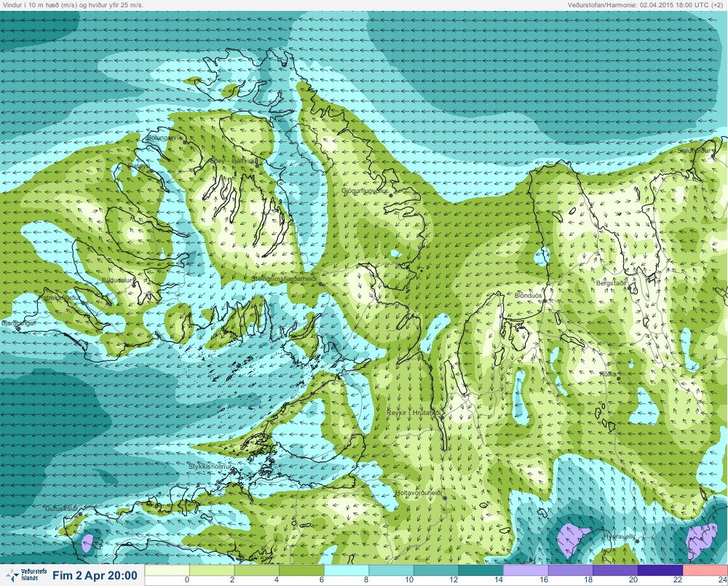This screenshot has width=728, height=586.
Task: Click the legend scale value 24
Action: (722, 579)
